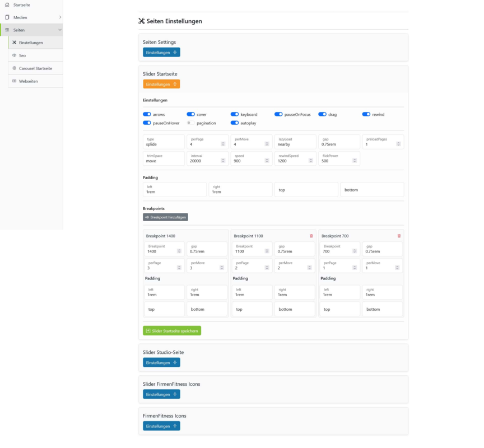This screenshot has height=448, width=484.
Task: Click the Breakpoint hinzufügen button
Action: coord(165,217)
